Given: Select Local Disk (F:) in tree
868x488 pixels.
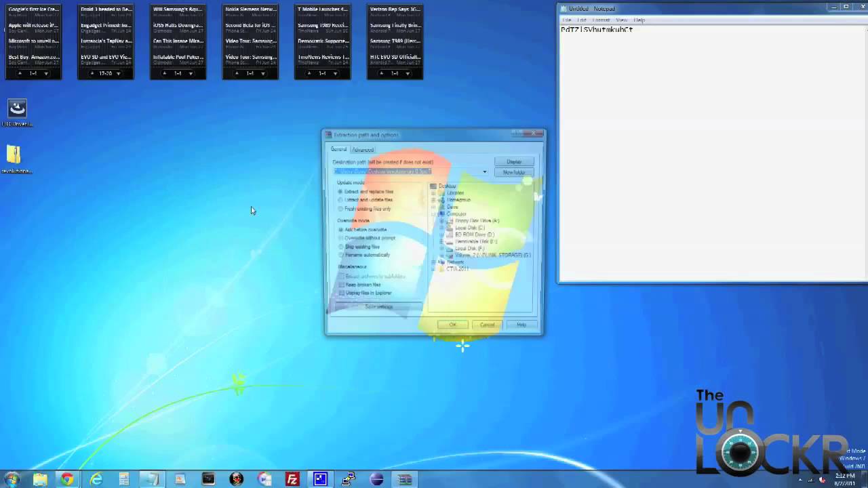Looking at the screenshot, I should point(469,249).
